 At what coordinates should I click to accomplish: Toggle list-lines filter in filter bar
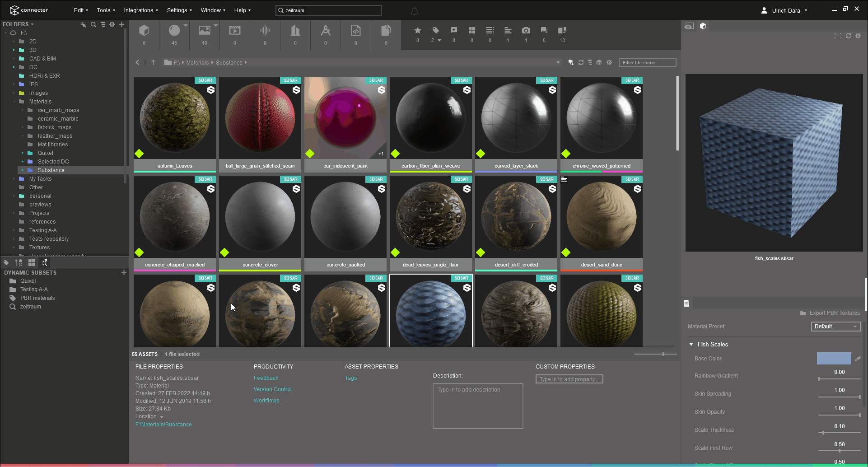490,30
